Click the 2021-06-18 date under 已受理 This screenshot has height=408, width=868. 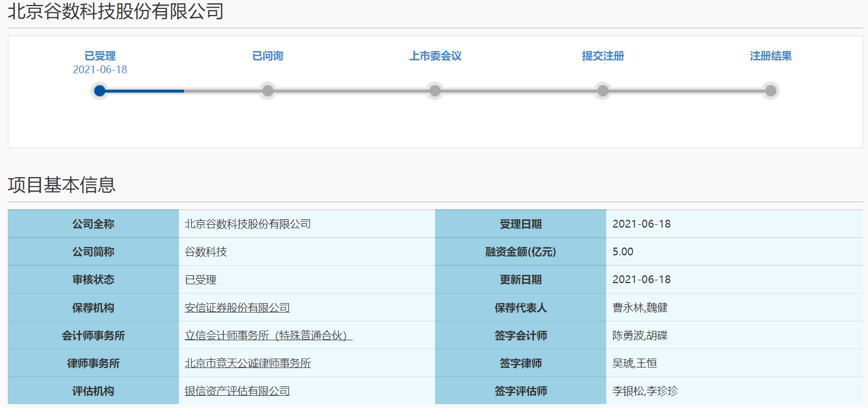99,69
